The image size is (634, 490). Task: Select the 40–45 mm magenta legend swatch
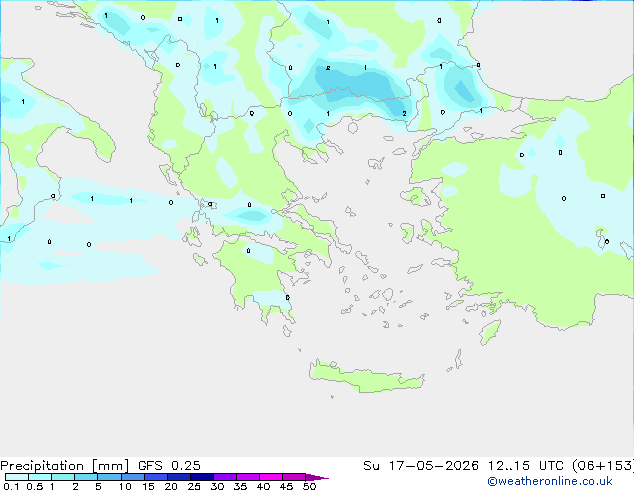(x=271, y=477)
